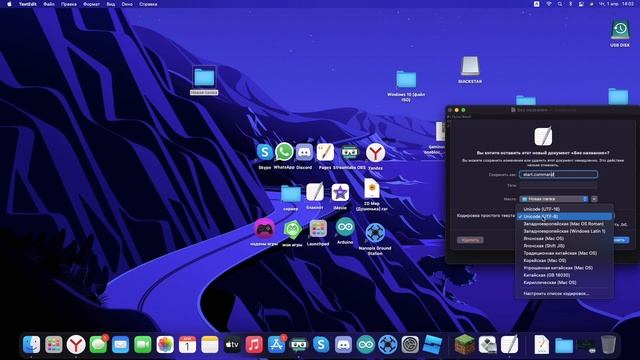
Task: Open Skype from the desktop icons
Action: (264, 152)
